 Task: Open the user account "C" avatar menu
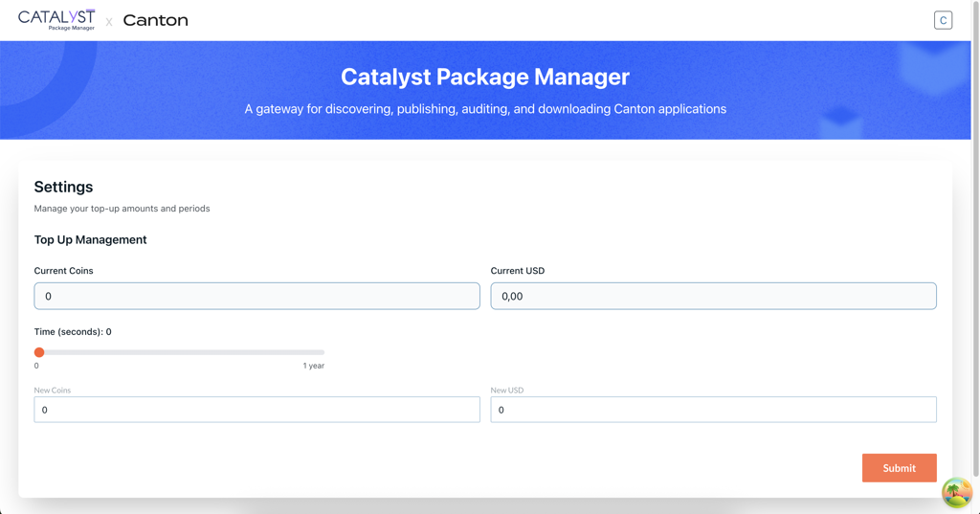pyautogui.click(x=943, y=20)
